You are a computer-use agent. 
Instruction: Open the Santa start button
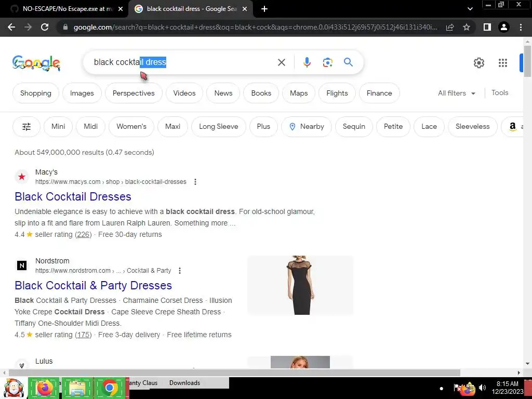[x=14, y=388]
